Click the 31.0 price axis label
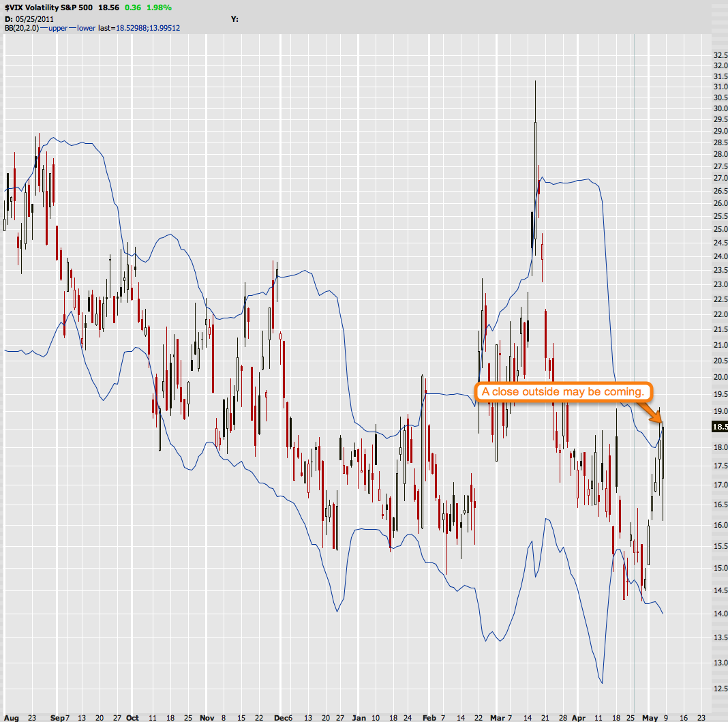728x722 pixels. pyautogui.click(x=720, y=87)
